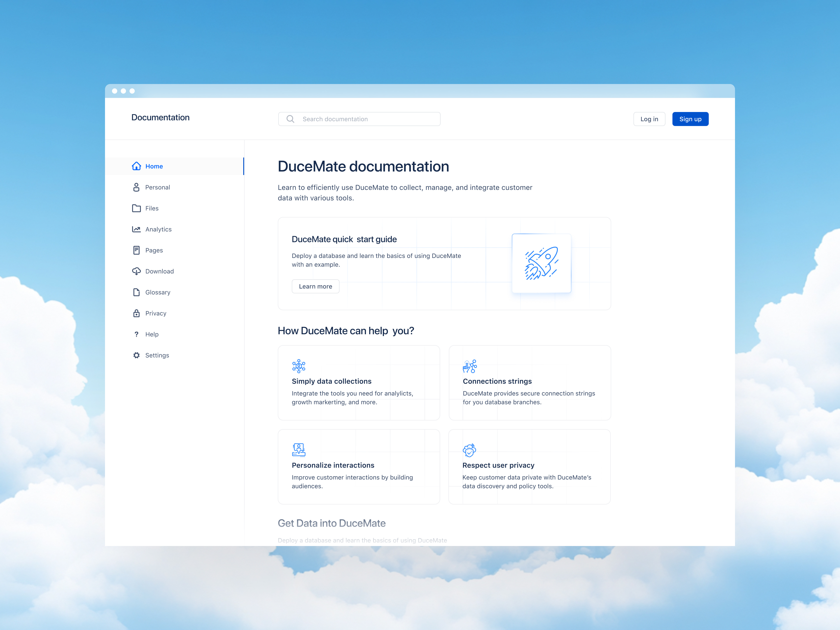Screen dimensions: 840x630
Task: Click the Privacy padlock icon
Action: tap(136, 313)
